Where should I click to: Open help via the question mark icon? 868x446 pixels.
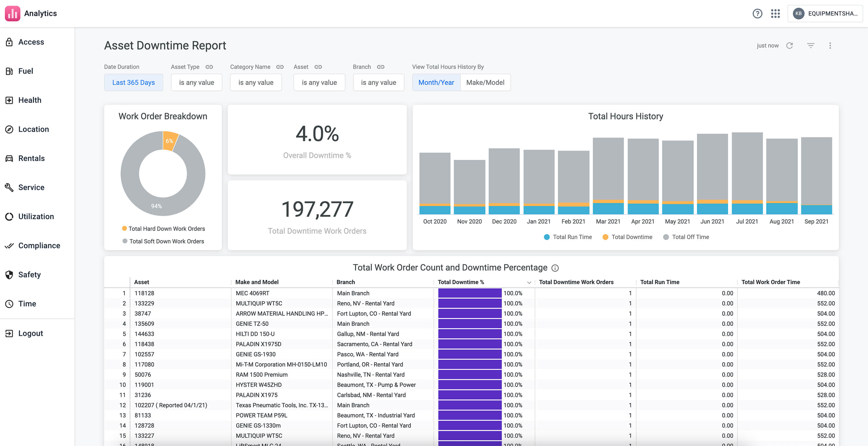click(757, 14)
